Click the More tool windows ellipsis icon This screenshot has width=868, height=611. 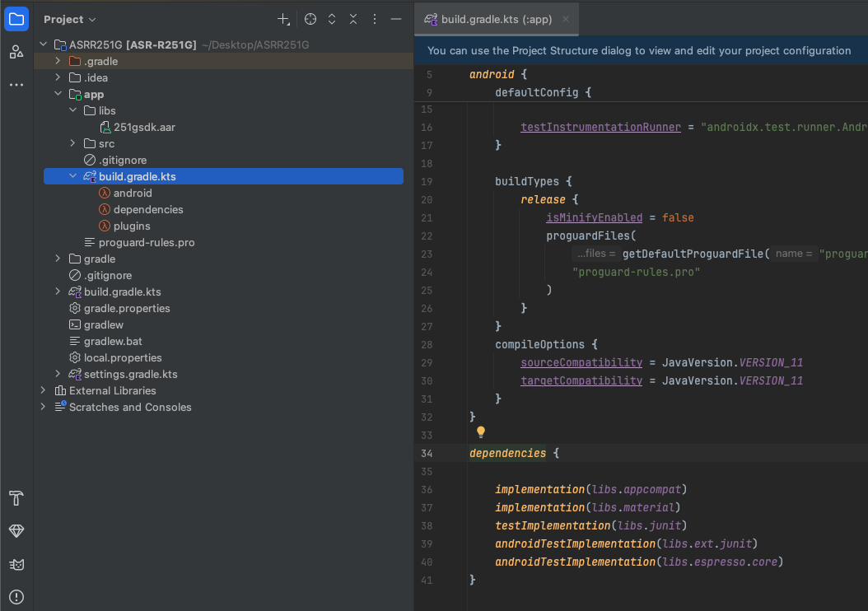tap(16, 85)
